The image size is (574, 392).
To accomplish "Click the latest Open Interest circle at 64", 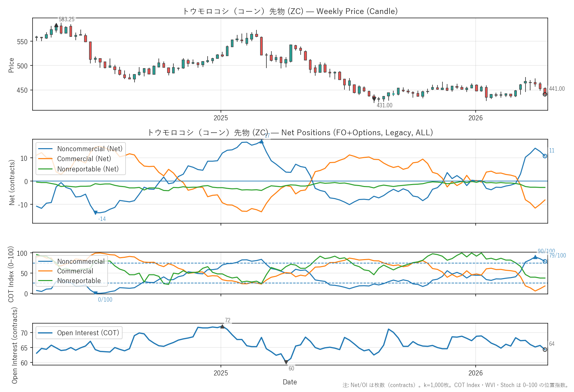I will pyautogui.click(x=545, y=349).
